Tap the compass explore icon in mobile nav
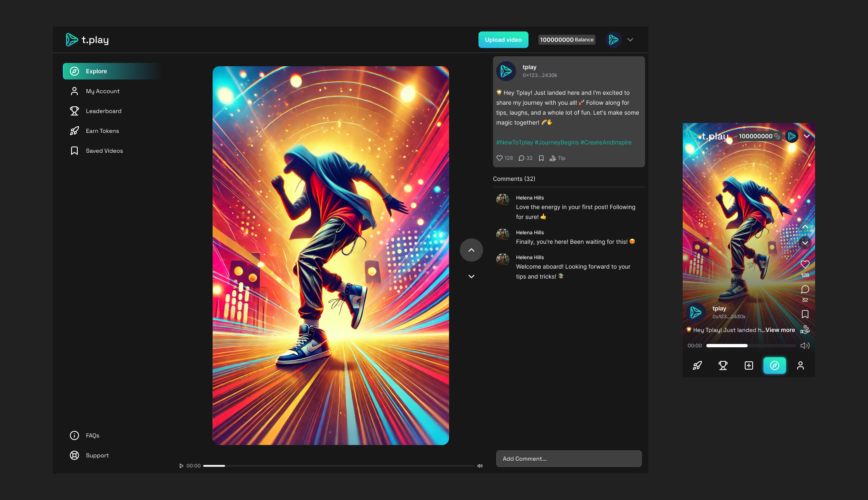The image size is (868, 500). [x=775, y=365]
